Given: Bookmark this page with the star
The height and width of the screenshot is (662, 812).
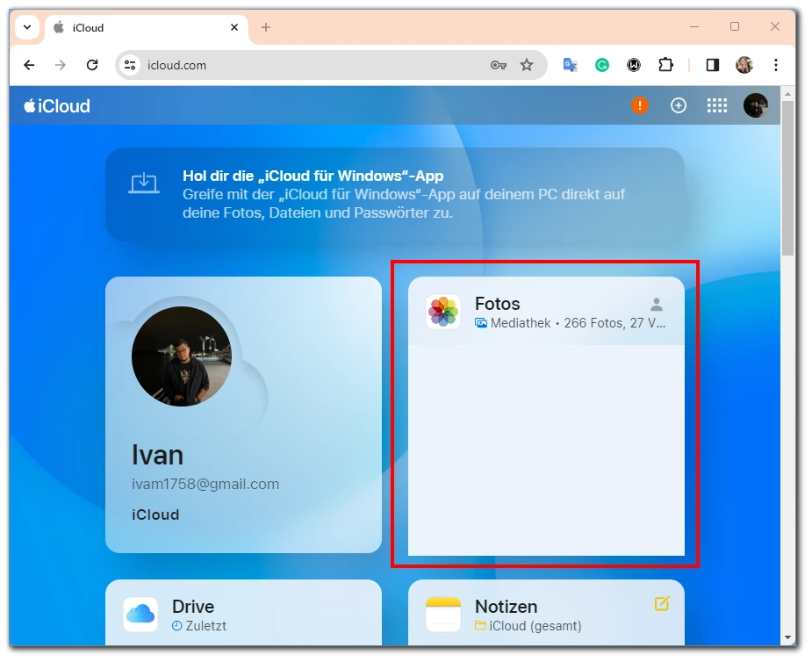Looking at the screenshot, I should [527, 65].
